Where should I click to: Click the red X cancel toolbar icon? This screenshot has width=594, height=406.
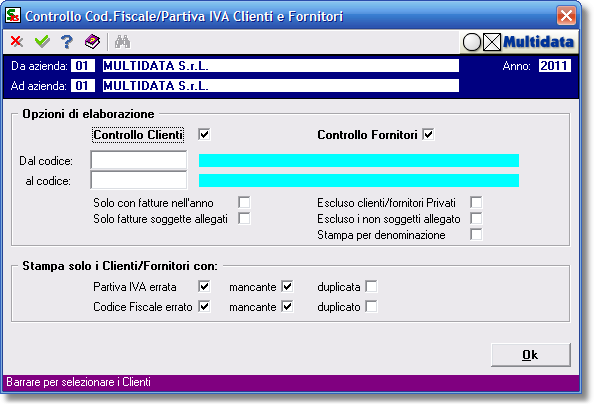pos(17,41)
